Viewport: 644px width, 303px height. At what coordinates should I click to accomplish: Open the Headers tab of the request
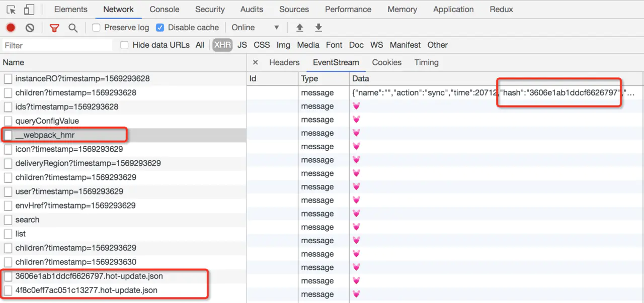pyautogui.click(x=284, y=62)
